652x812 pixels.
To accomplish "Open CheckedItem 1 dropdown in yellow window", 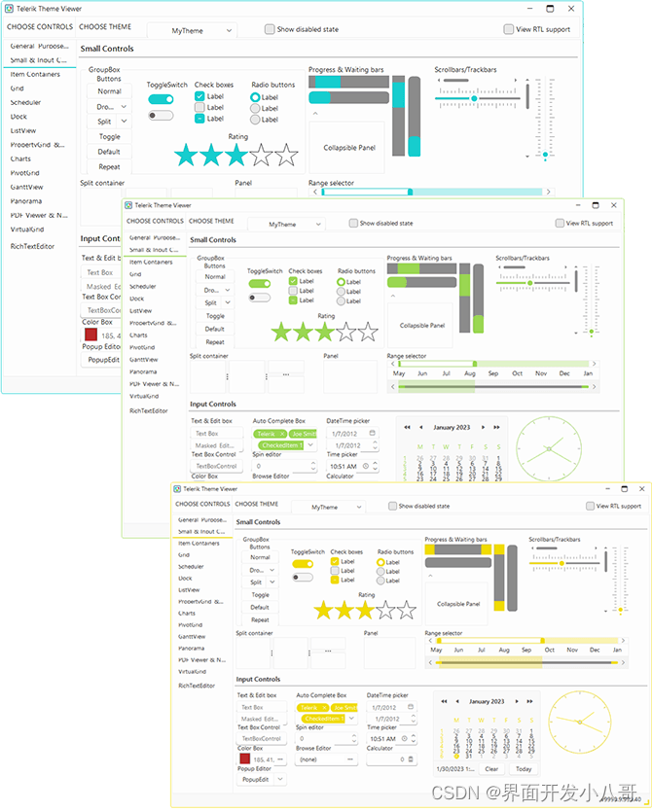I will [352, 719].
